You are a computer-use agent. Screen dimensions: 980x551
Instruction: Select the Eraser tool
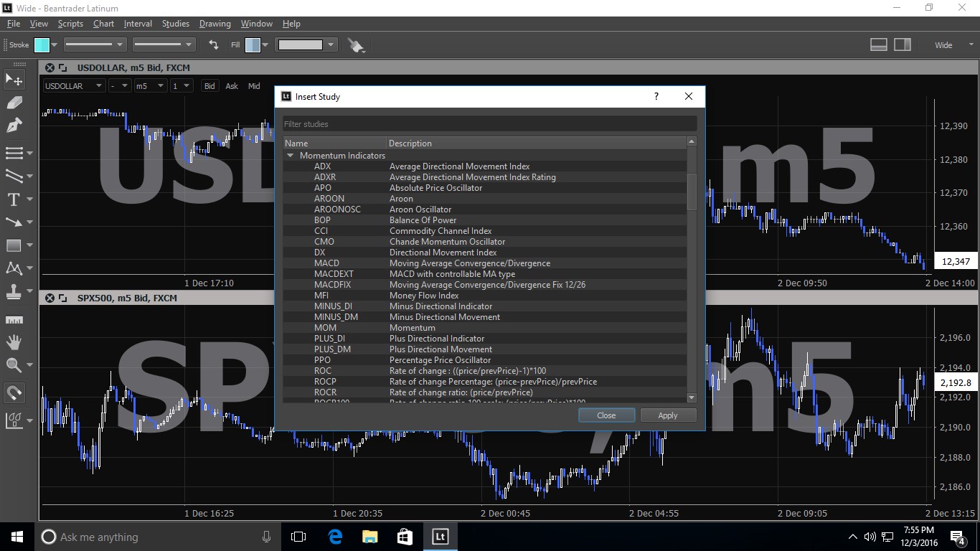(14, 103)
